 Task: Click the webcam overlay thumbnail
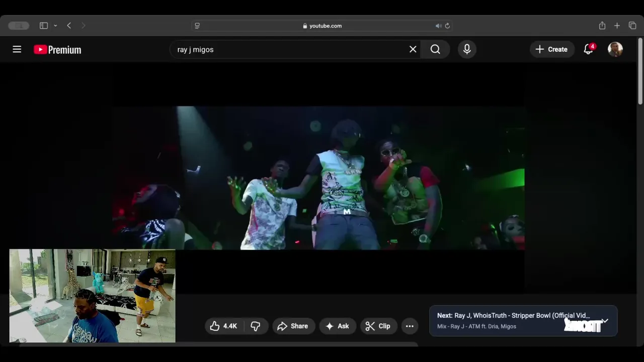(x=93, y=296)
